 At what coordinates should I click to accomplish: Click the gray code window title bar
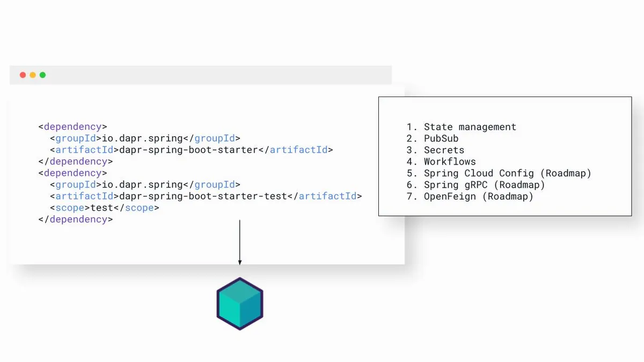click(x=215, y=75)
